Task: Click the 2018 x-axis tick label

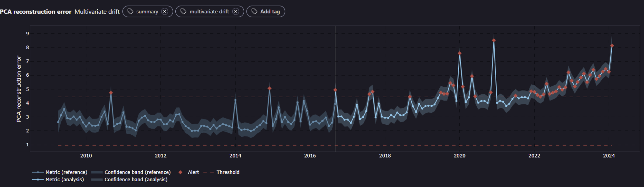Action: (385, 156)
